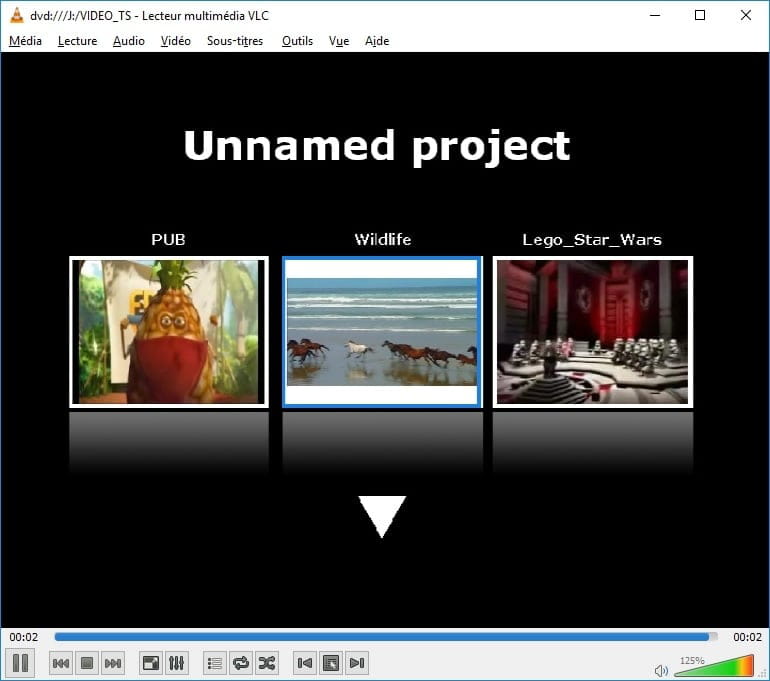Click the 'Lego_Star_Wars' caption text
The width and height of the screenshot is (770, 681).
(592, 240)
